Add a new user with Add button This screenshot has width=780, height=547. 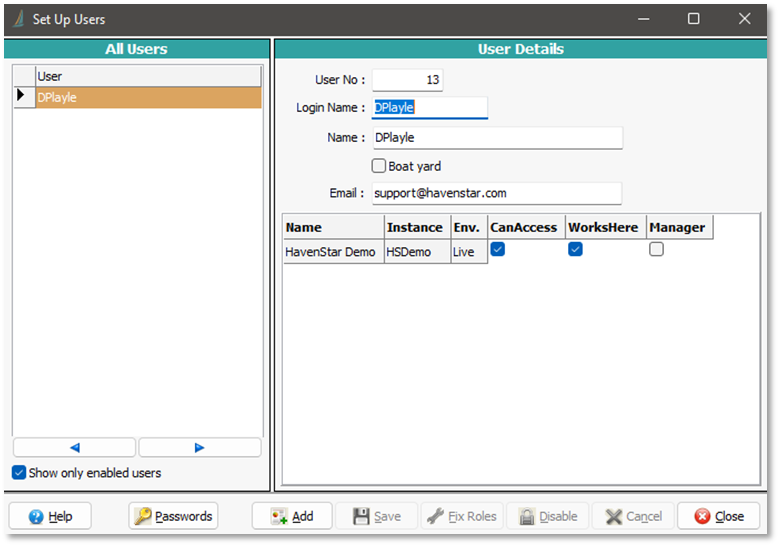(291, 516)
